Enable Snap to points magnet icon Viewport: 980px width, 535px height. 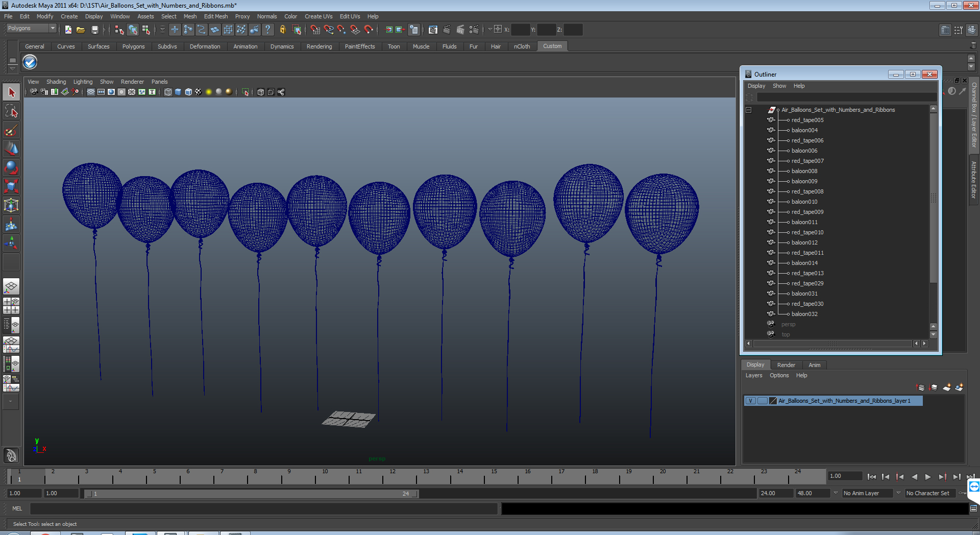(x=342, y=30)
